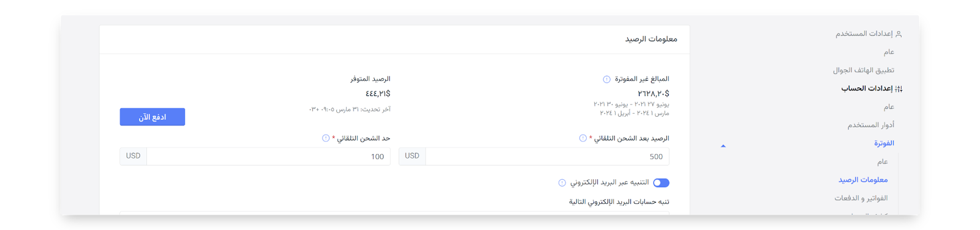Click the user settings person icon
980x230 pixels.
tap(899, 34)
